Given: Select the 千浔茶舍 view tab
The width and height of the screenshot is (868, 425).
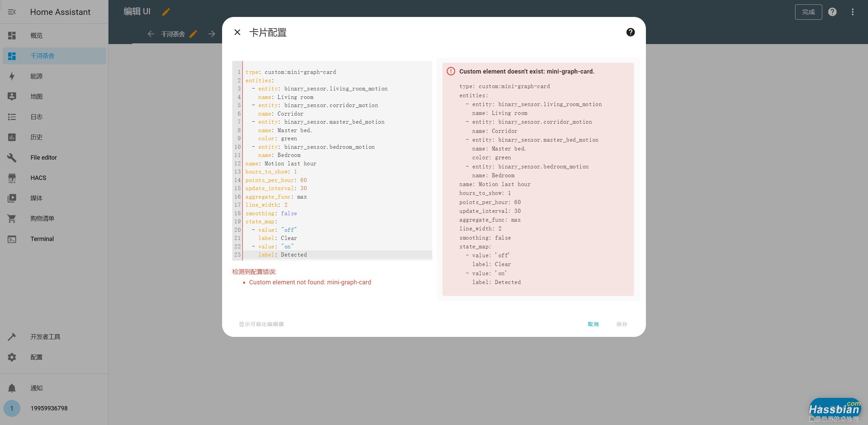Looking at the screenshot, I should [x=173, y=34].
